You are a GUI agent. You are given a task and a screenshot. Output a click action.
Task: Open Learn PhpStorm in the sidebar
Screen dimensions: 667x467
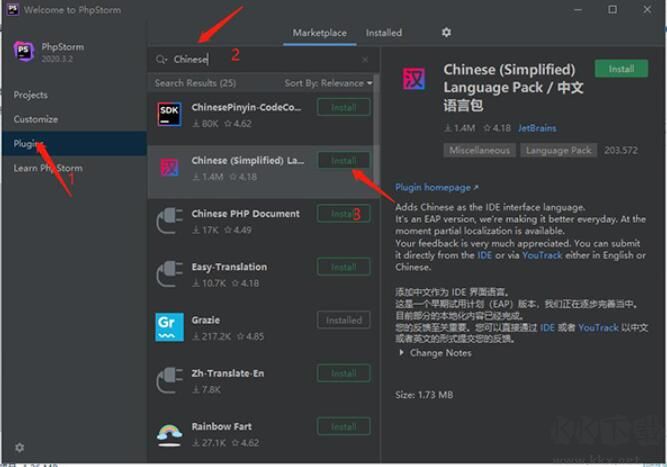(x=48, y=168)
